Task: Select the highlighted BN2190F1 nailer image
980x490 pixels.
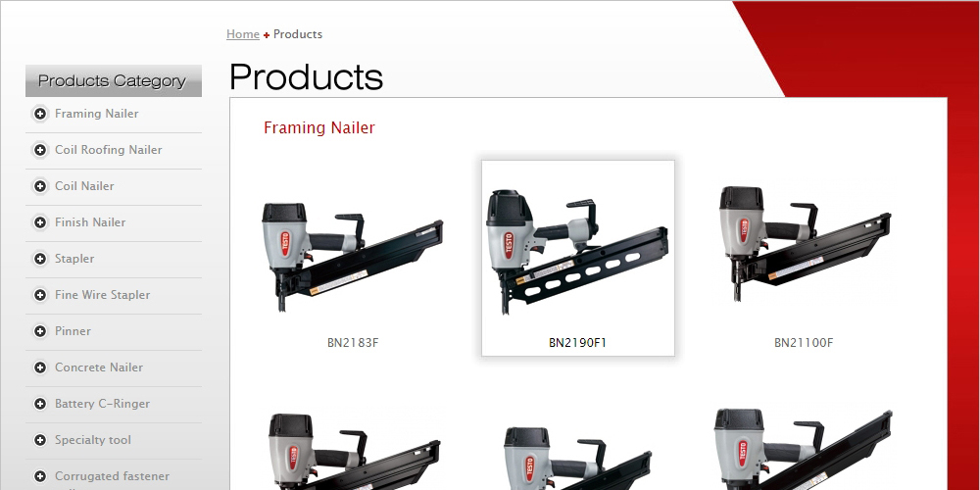Action: 577,252
